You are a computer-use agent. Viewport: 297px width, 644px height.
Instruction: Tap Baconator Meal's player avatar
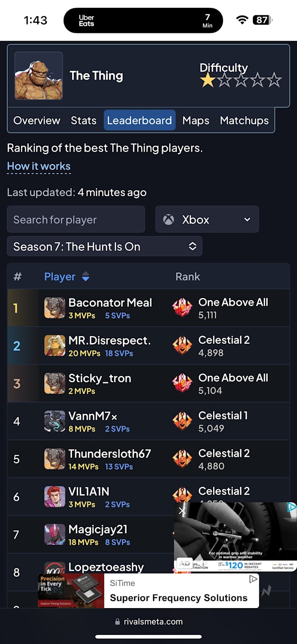[55, 308]
